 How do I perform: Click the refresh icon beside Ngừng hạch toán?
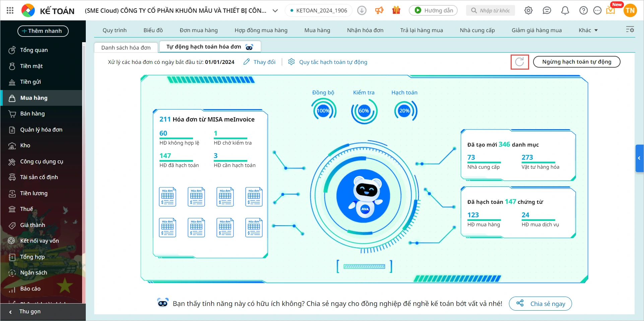click(519, 62)
